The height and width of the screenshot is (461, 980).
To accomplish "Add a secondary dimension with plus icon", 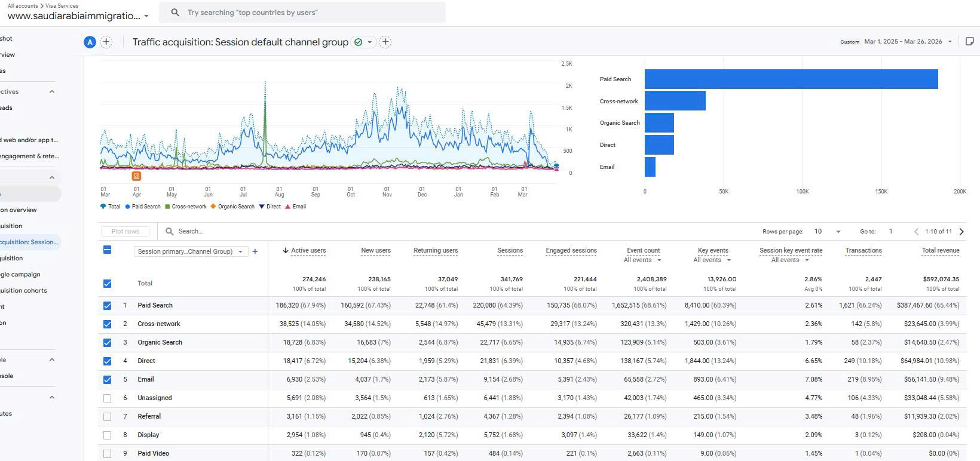I will 255,251.
